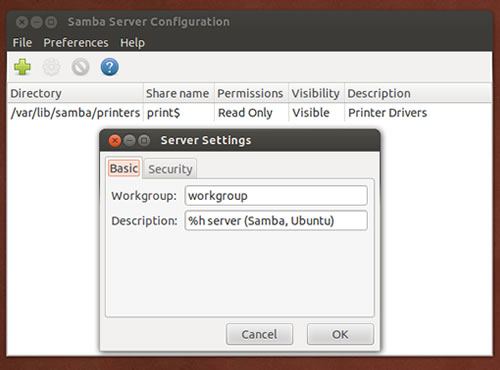Open help with the blue question mark icon
This screenshot has height=370, width=500.
(109, 67)
